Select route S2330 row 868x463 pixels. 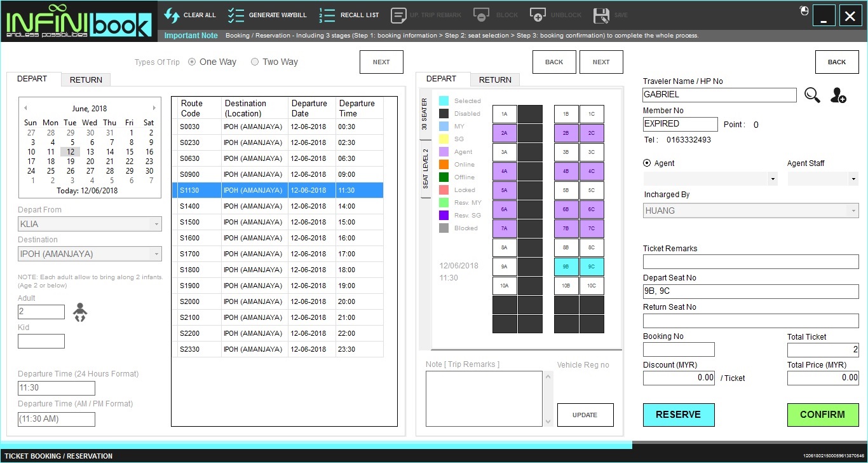pos(278,349)
